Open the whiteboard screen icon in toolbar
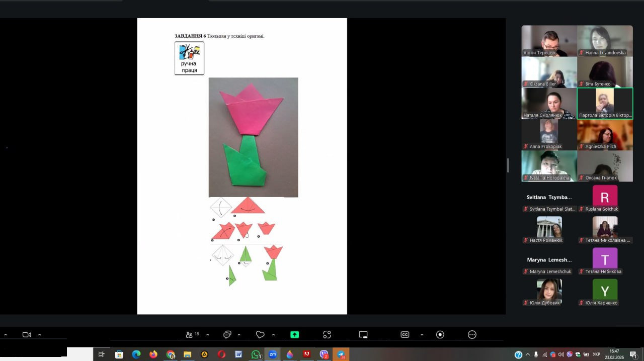This screenshot has width=644, height=361. 363,335
